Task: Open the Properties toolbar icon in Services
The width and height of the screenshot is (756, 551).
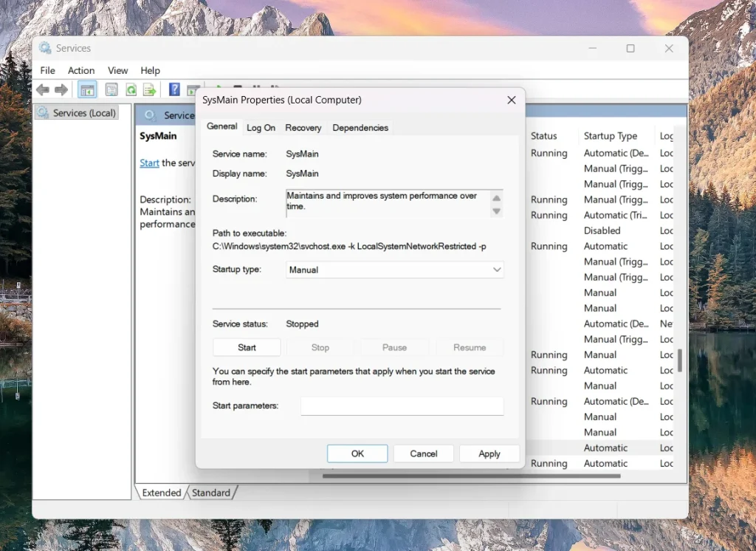Action: coord(112,90)
